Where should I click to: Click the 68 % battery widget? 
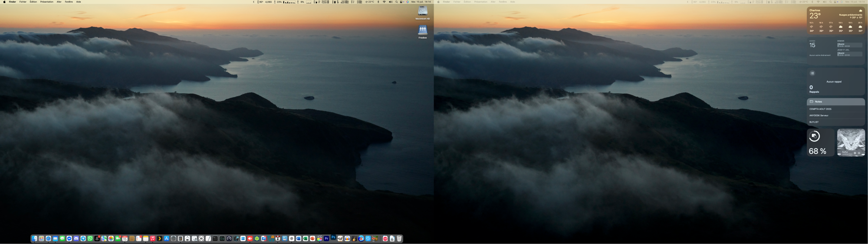pos(821,142)
